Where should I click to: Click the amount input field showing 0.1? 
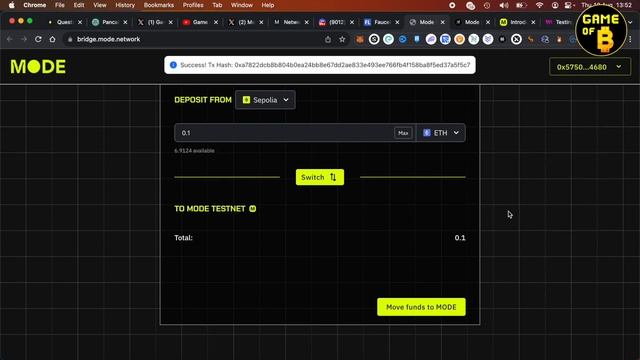tap(284, 133)
